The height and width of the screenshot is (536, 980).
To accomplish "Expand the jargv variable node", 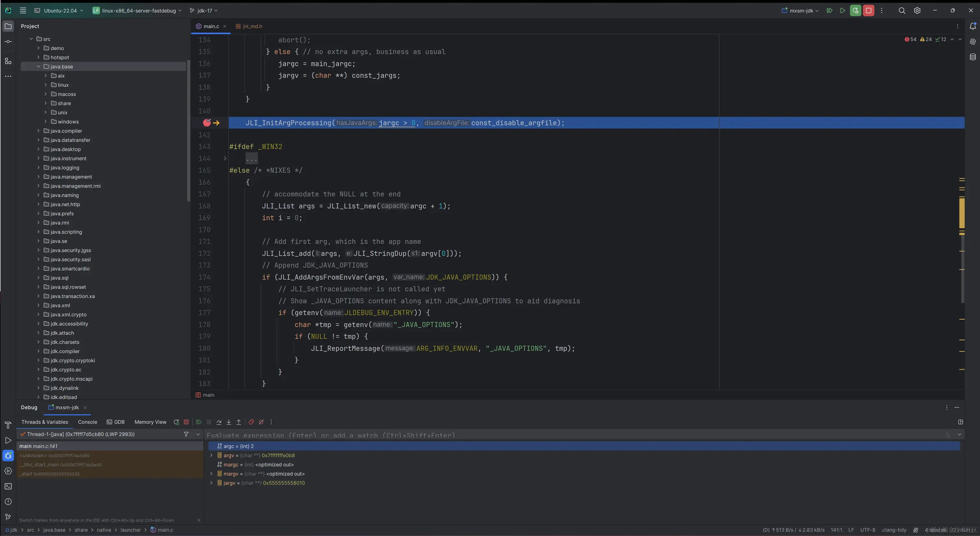I will click(x=212, y=483).
